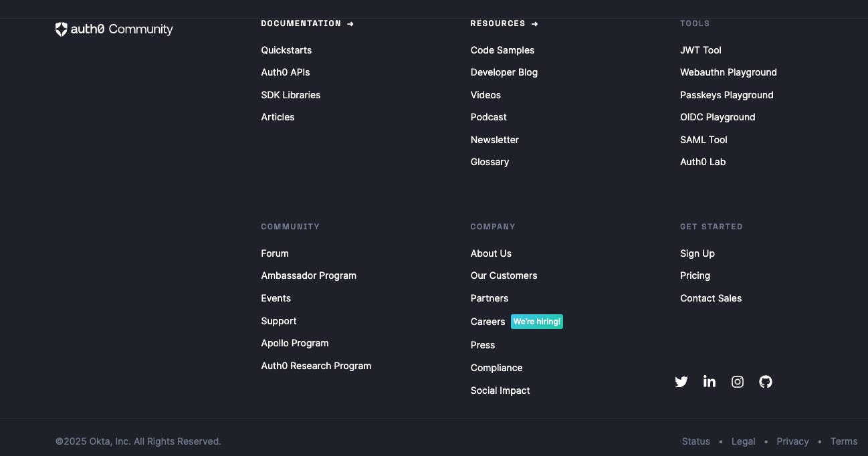Open the Legal footer link
Viewport: 868px width, 456px height.
(744, 441)
